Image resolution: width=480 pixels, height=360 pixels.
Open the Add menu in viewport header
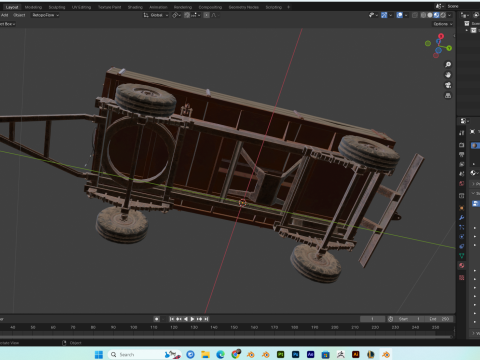pos(5,15)
